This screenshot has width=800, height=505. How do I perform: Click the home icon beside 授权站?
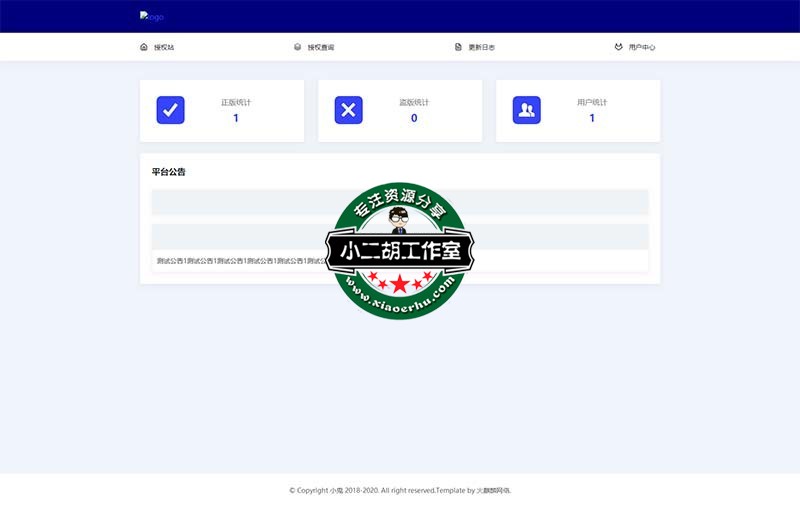point(144,47)
